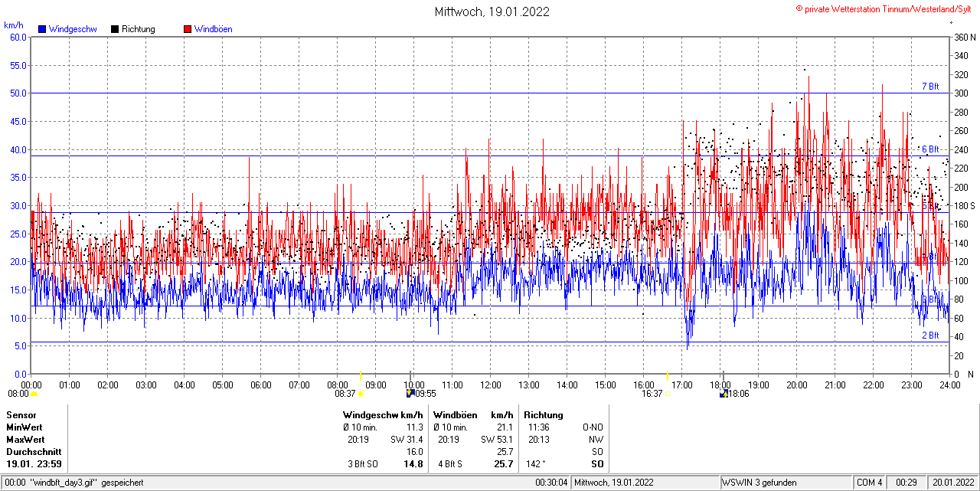Click the '142 °' direction angle

pos(535,464)
